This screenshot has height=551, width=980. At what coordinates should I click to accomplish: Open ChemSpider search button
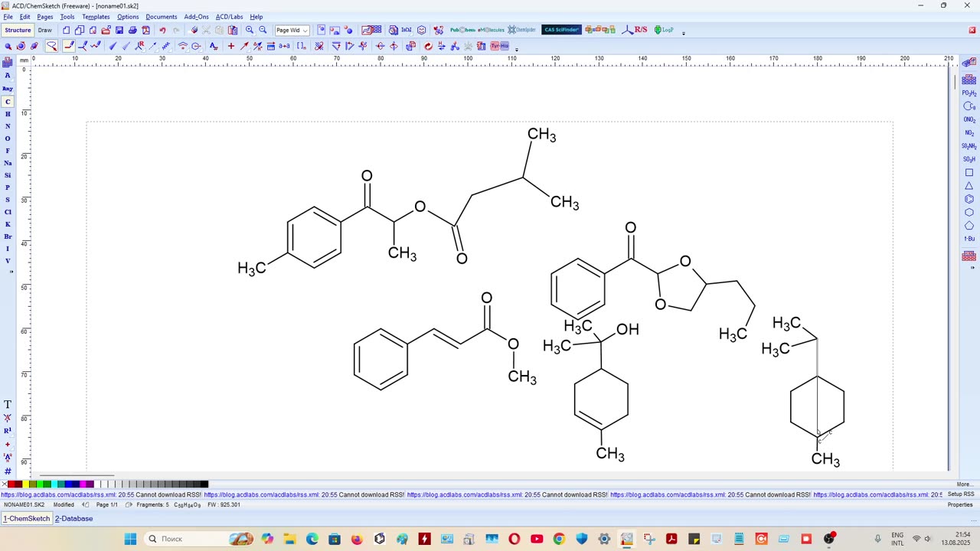coord(521,31)
